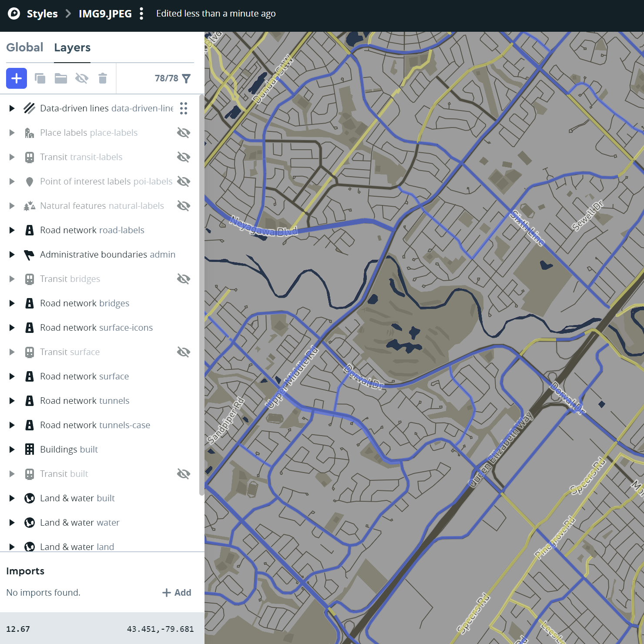The height and width of the screenshot is (644, 644).
Task: Open the layer filter funnel icon
Action: click(x=186, y=78)
